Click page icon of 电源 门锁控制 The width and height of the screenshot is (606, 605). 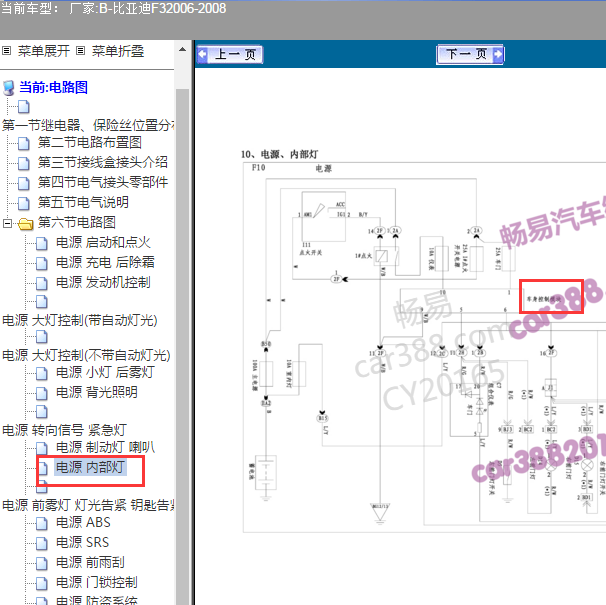(42, 583)
